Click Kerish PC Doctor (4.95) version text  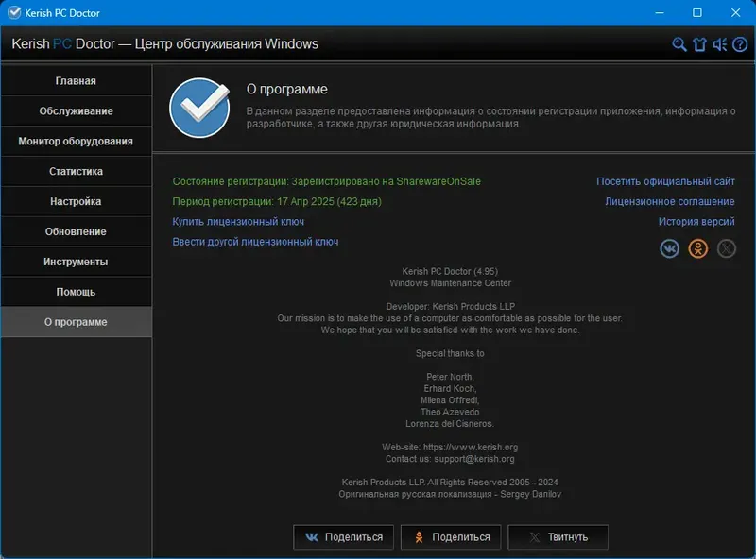click(x=450, y=271)
